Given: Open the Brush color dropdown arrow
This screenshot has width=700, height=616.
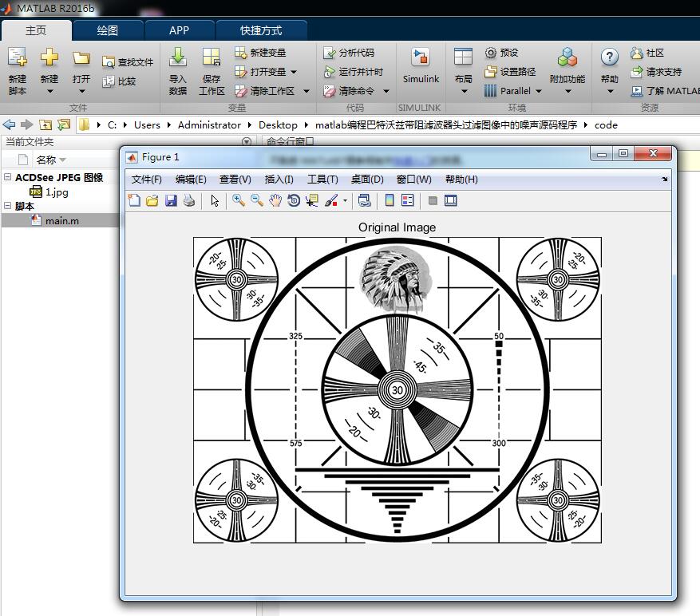Looking at the screenshot, I should tap(345, 201).
